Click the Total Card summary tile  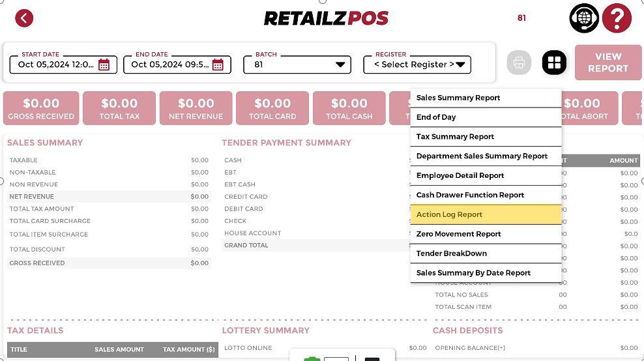pos(272,108)
